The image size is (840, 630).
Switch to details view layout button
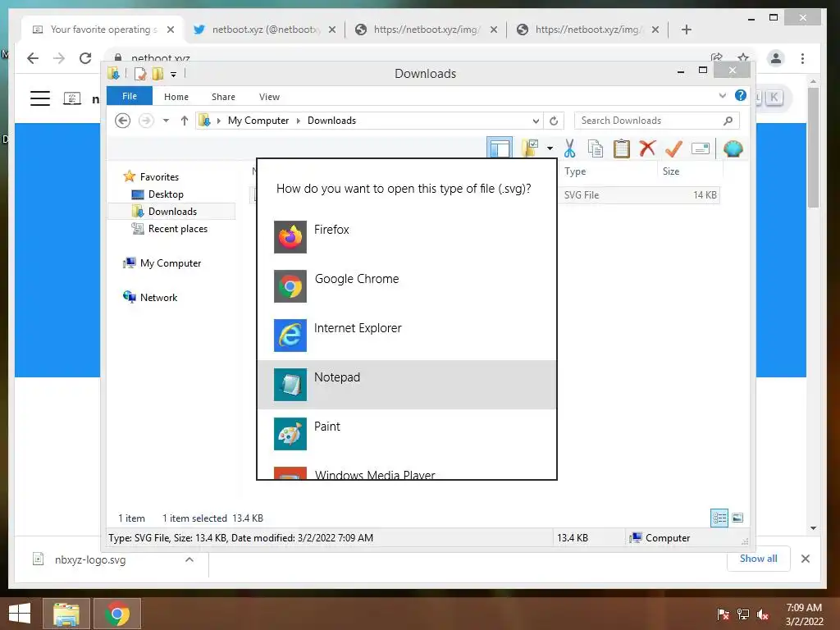tap(719, 518)
